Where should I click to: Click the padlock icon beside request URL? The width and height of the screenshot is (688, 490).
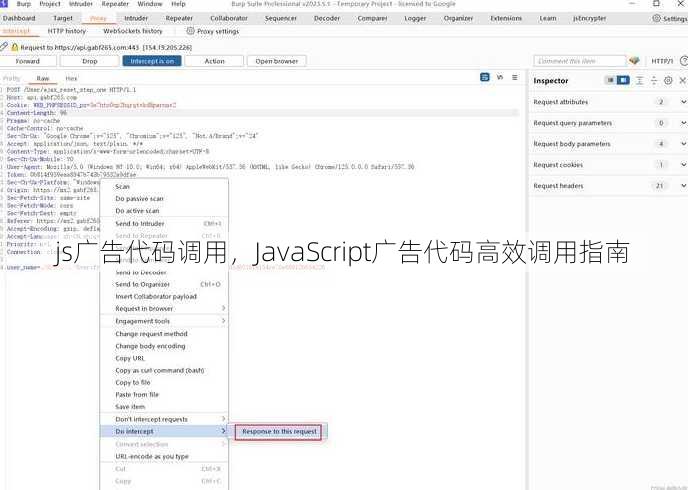tap(14, 47)
